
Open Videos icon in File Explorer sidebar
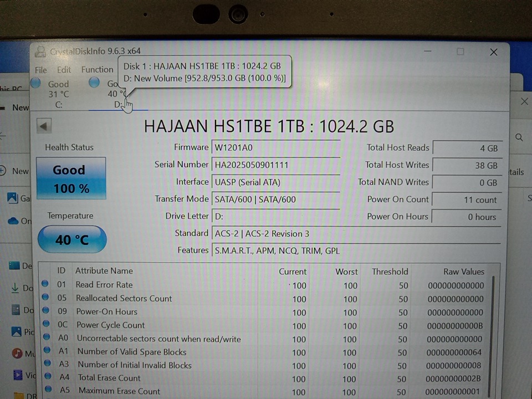point(18,375)
